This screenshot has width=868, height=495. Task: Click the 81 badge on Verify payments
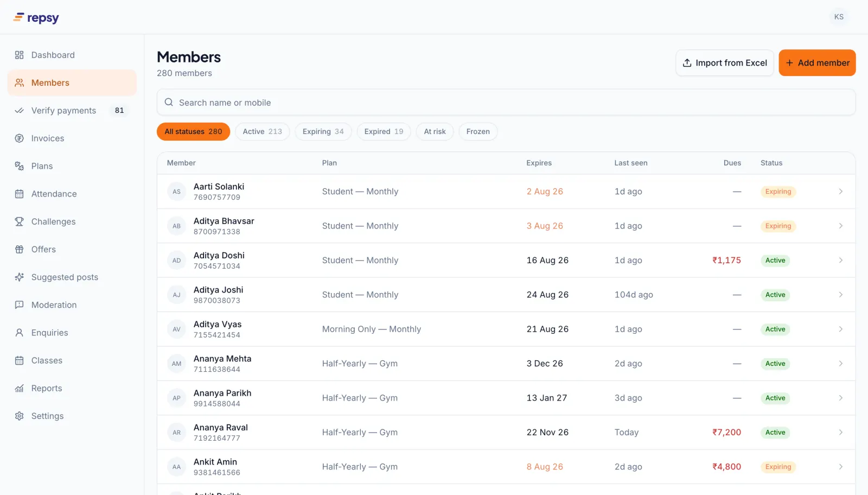point(119,110)
